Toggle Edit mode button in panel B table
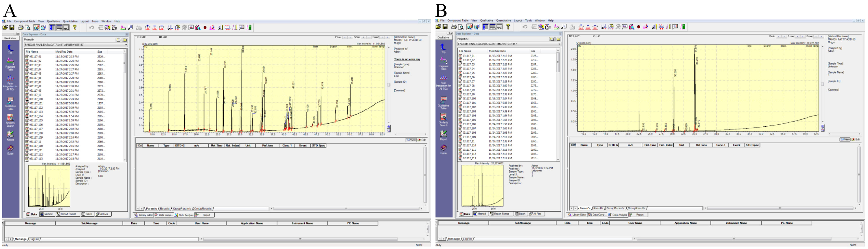The image size is (868, 249). [856, 139]
